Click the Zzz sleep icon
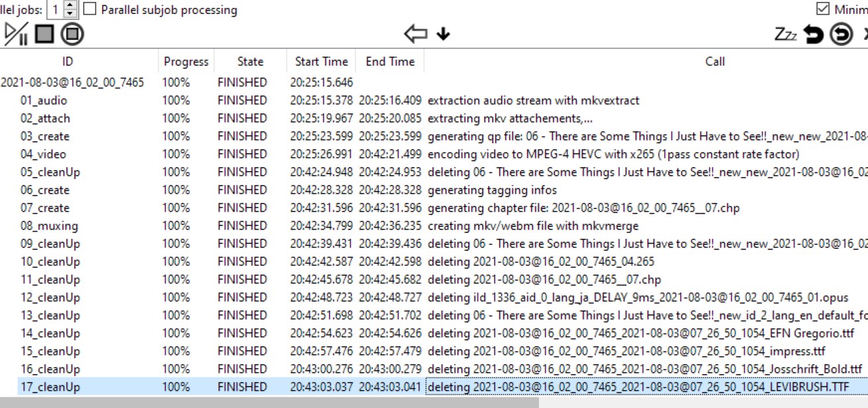The width and height of the screenshot is (868, 408). [x=786, y=34]
